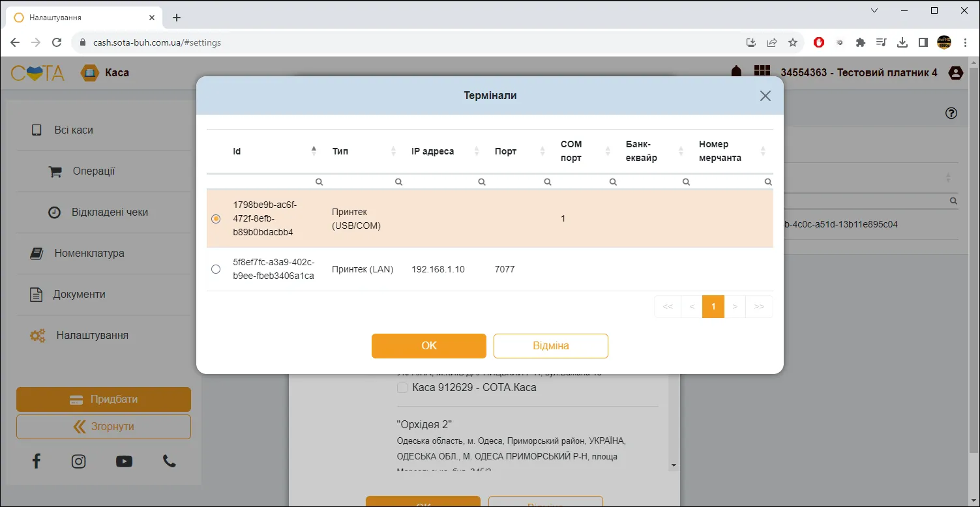Click the browser media control icon
This screenshot has height=507, width=980.
(x=882, y=42)
